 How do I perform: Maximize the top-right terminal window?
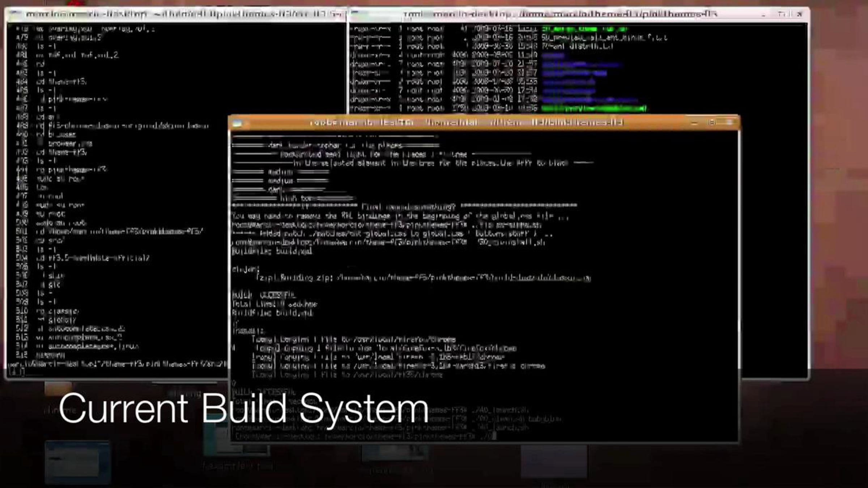click(782, 14)
